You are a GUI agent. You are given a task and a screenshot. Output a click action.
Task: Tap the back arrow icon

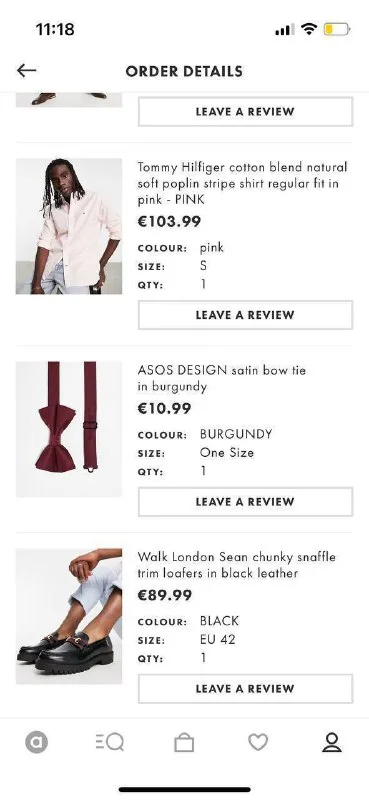26,70
